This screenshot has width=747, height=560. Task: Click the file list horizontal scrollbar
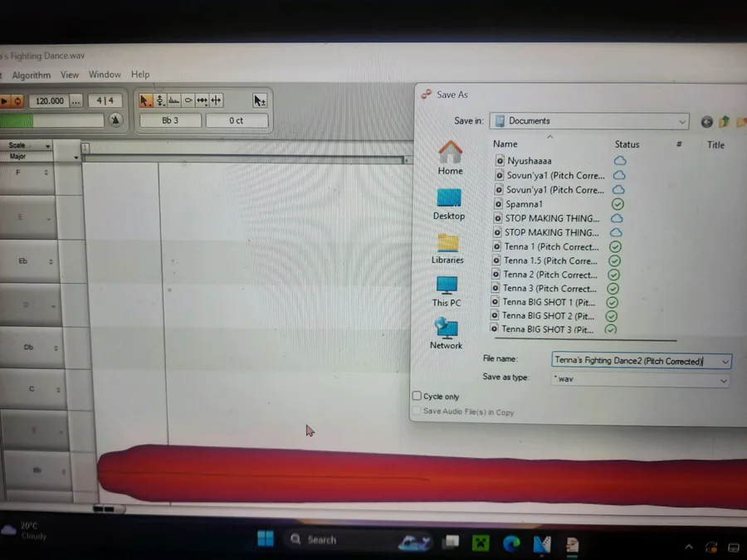click(585, 339)
